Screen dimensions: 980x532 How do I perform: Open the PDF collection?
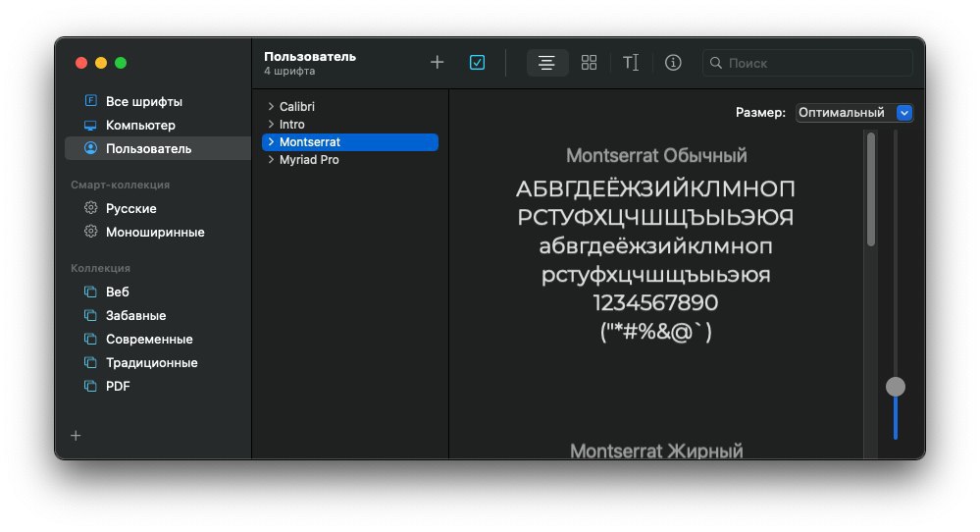pyautogui.click(x=158, y=387)
